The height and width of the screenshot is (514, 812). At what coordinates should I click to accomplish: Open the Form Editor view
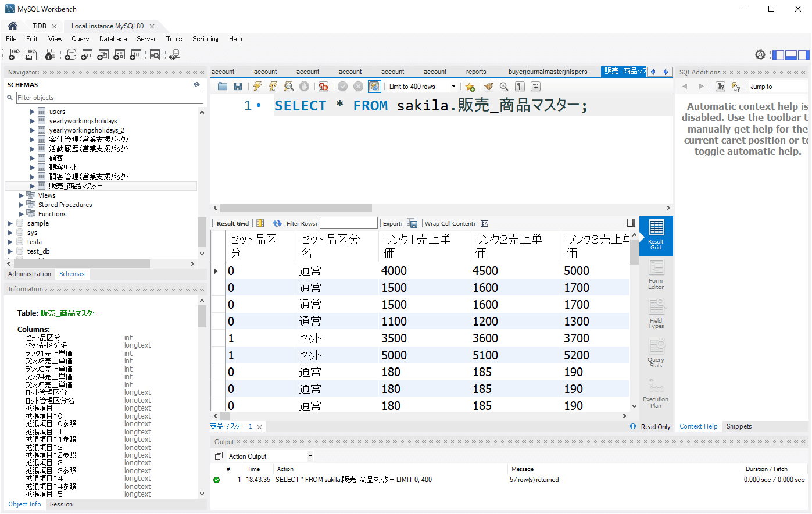(x=656, y=275)
